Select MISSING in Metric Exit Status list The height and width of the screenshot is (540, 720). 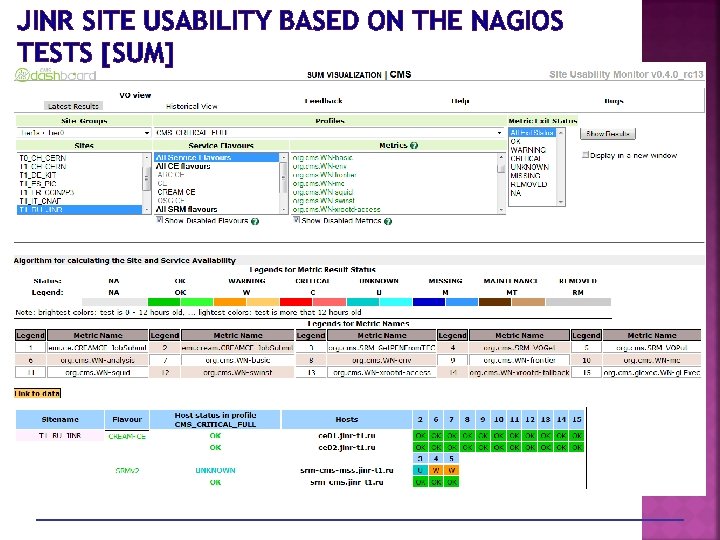tap(526, 176)
